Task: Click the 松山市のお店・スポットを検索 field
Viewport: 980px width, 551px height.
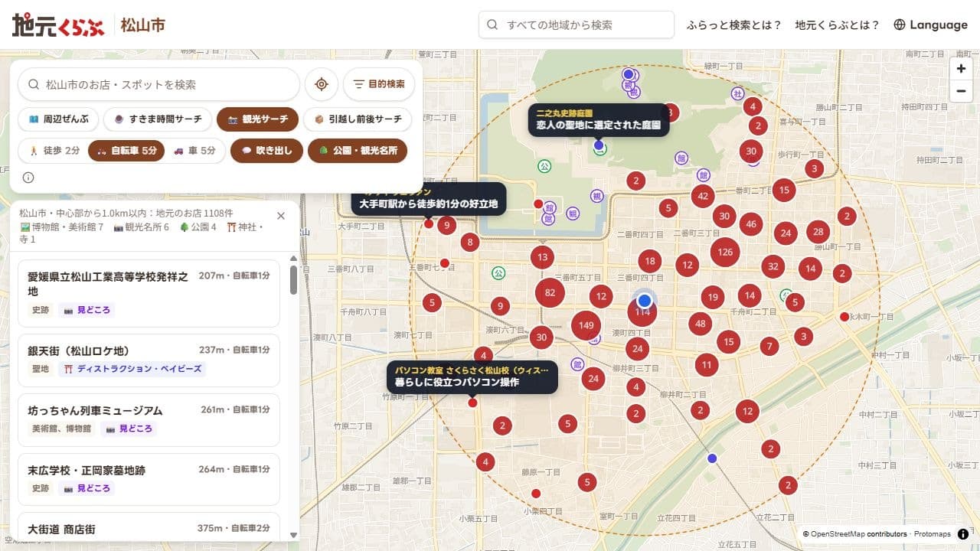Action: (x=159, y=84)
